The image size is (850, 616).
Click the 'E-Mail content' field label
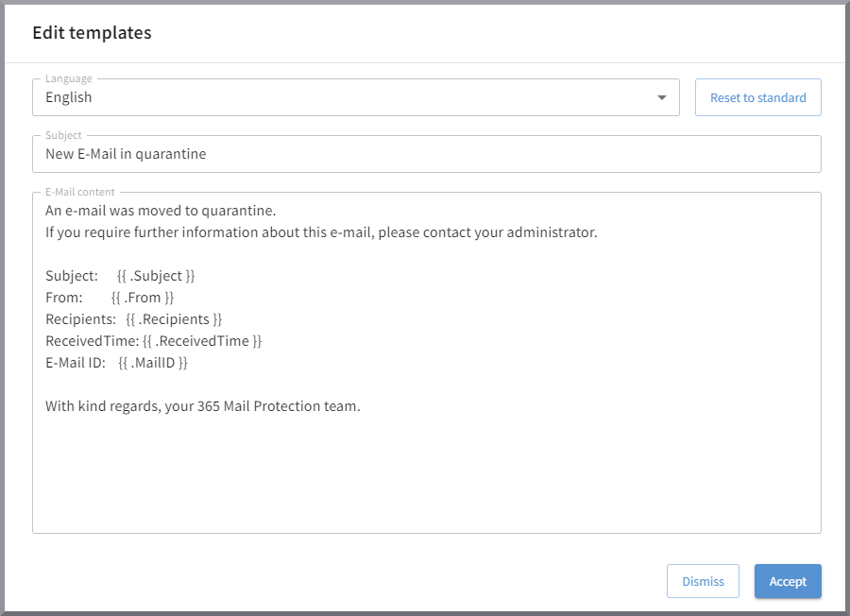80,192
